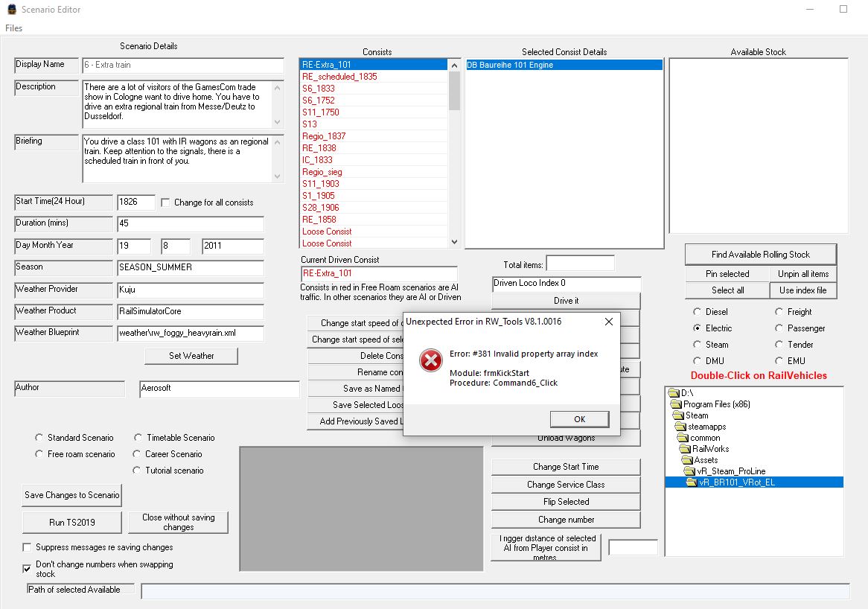The image size is (868, 609).
Task: Choose the Timetable Scenario option
Action: click(x=138, y=438)
